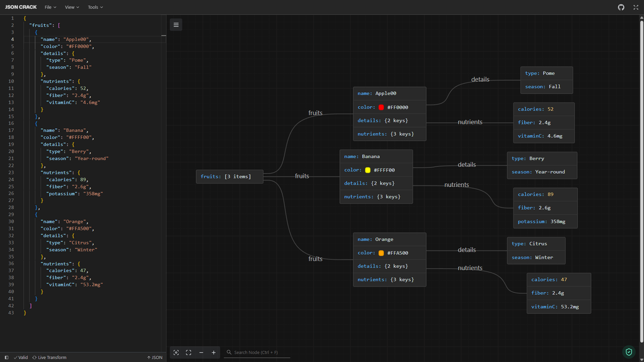The height and width of the screenshot is (362, 644).
Task: Click the JSON CRACK logo
Action: pos(20,7)
